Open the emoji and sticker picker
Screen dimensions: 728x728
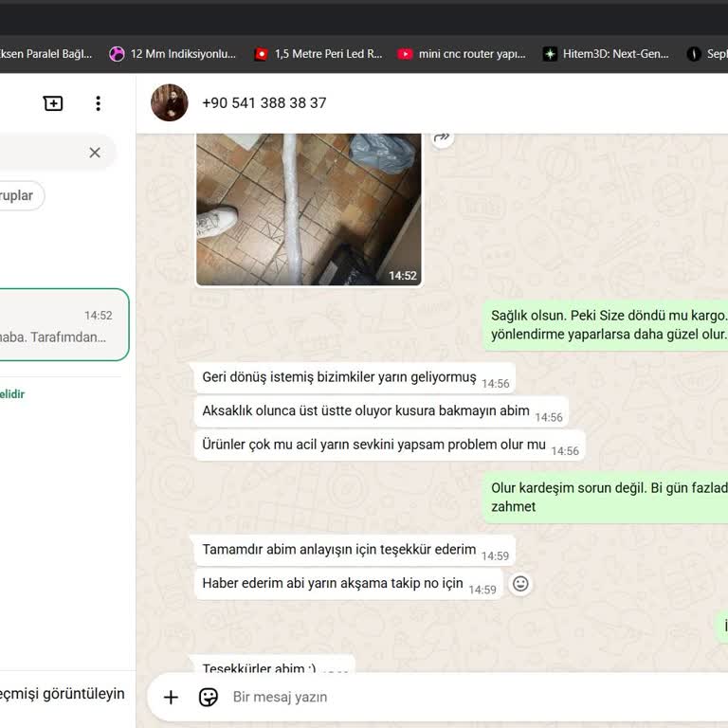pyautogui.click(x=208, y=697)
